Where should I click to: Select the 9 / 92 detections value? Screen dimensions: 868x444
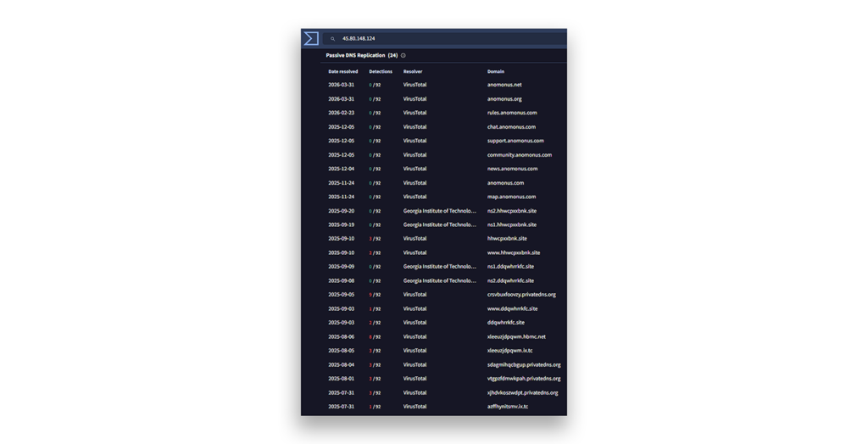[x=375, y=295]
